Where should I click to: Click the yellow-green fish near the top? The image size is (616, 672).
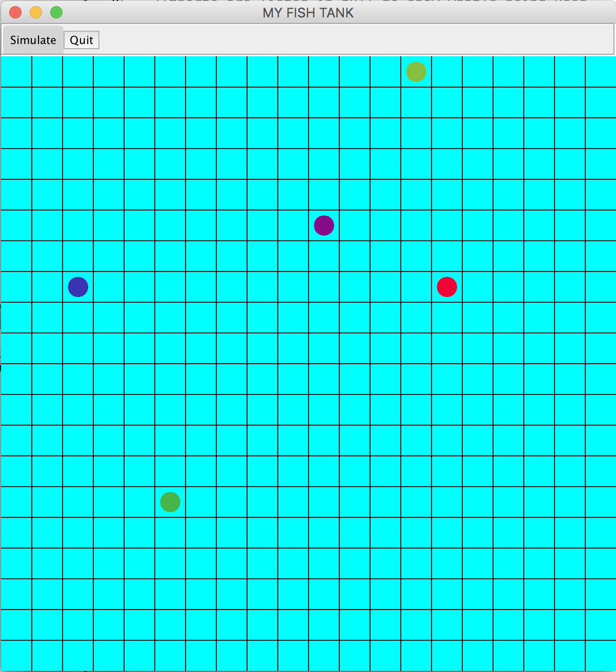click(415, 72)
